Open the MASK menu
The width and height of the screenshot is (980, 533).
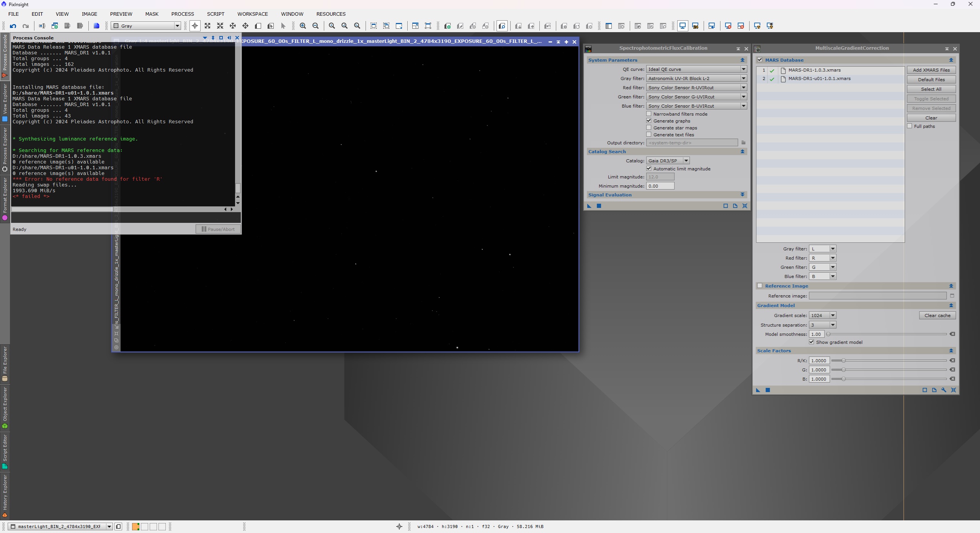pos(152,14)
